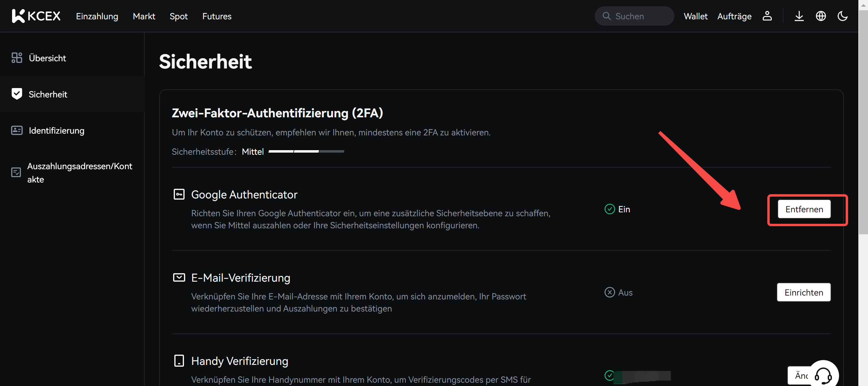Open the user profile icon
Screen dimensions: 868x386
[x=767, y=16]
